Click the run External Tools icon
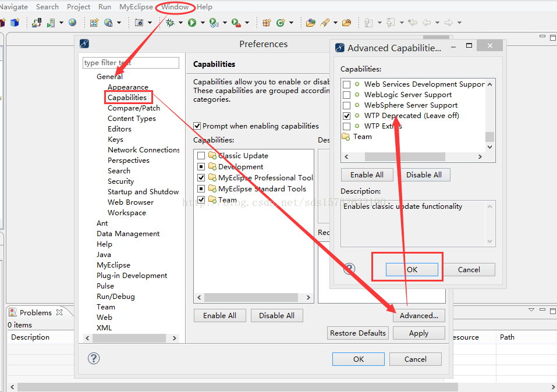 pyautogui.click(x=236, y=23)
